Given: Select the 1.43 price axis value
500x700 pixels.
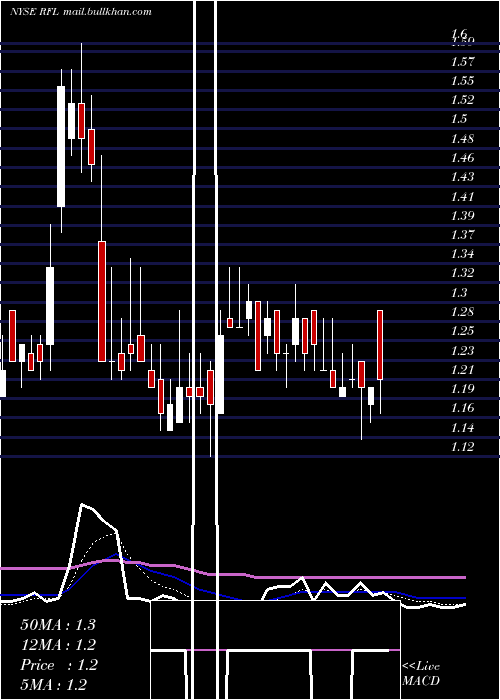Looking at the screenshot, I should (462, 177).
